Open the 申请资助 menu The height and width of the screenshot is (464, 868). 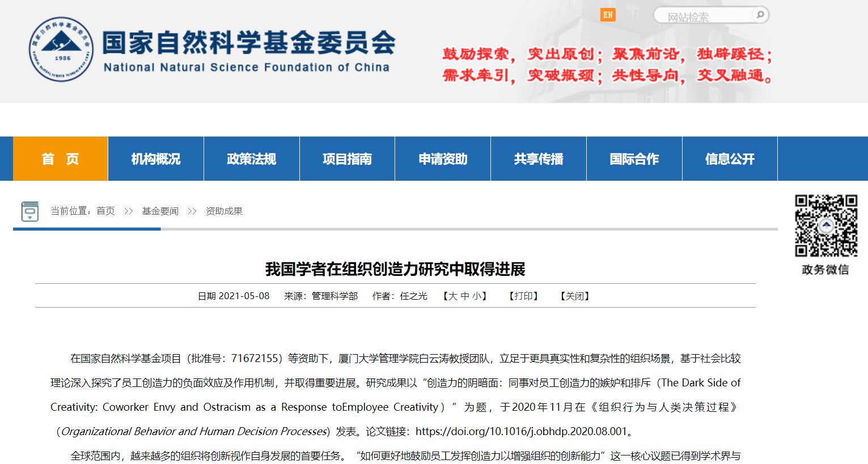pos(443,159)
